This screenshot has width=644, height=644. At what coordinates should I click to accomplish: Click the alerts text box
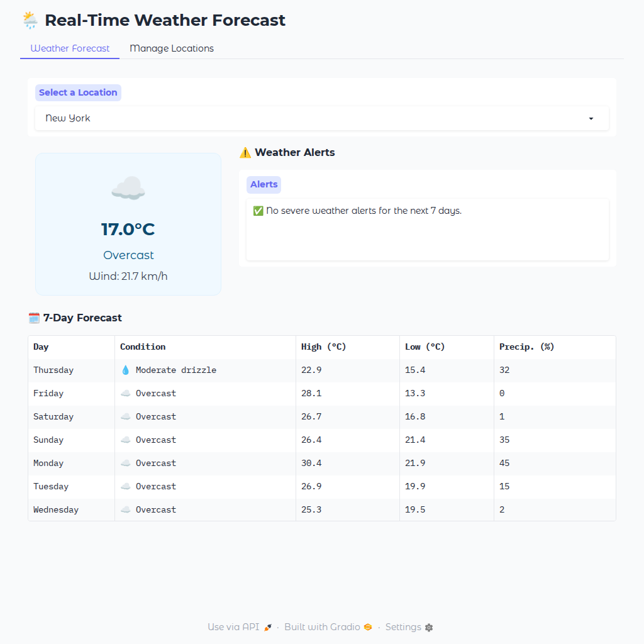tap(428, 229)
